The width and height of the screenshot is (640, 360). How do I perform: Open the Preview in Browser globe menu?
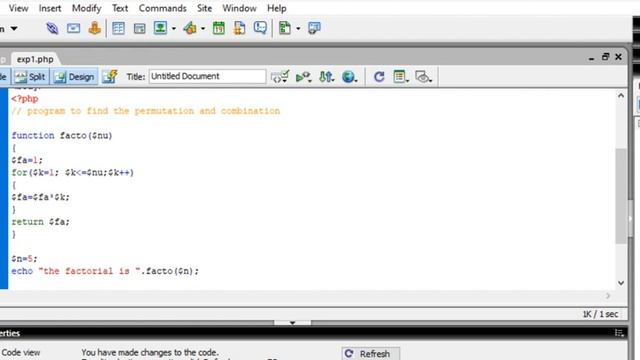350,77
